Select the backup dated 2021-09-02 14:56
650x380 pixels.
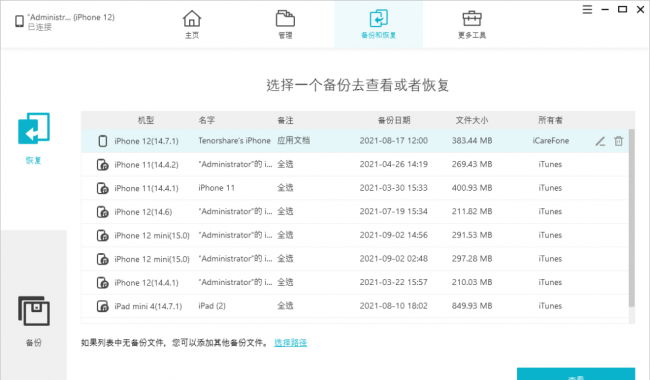click(355, 235)
